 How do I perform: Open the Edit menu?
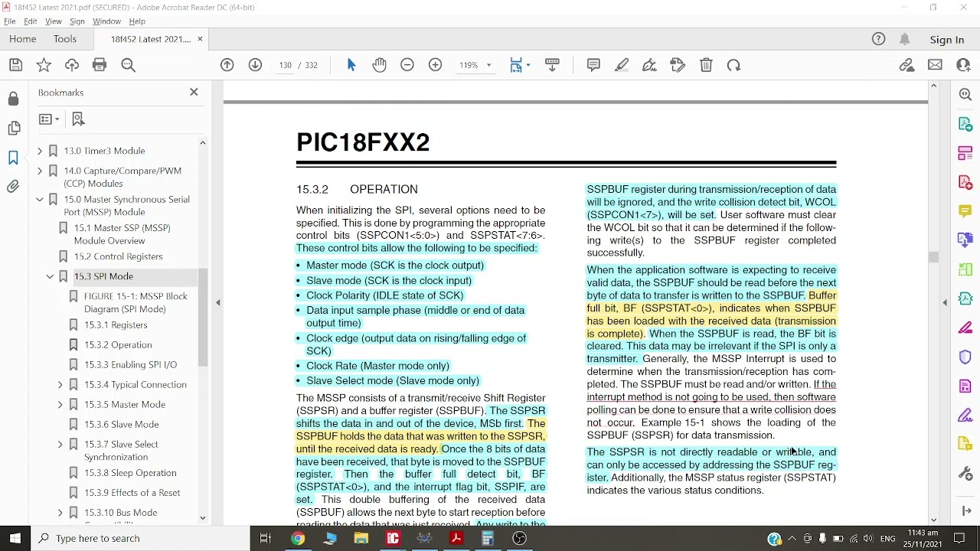pyautogui.click(x=31, y=21)
